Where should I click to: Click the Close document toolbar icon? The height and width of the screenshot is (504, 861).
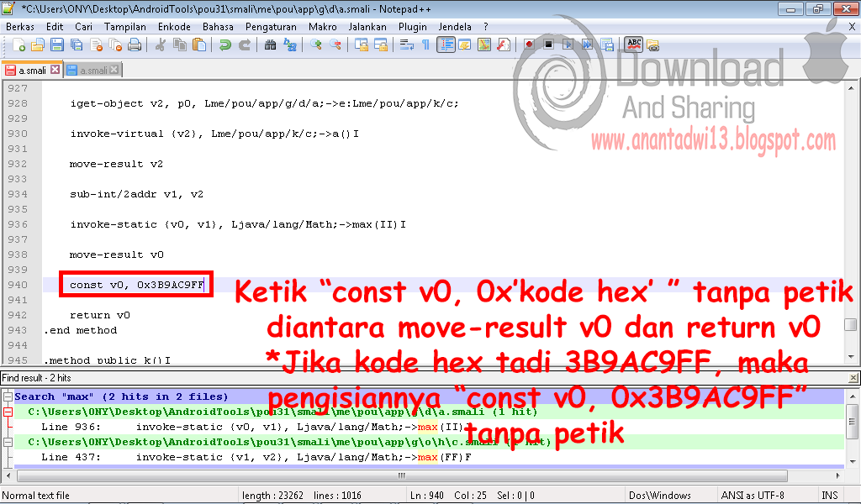[96, 45]
